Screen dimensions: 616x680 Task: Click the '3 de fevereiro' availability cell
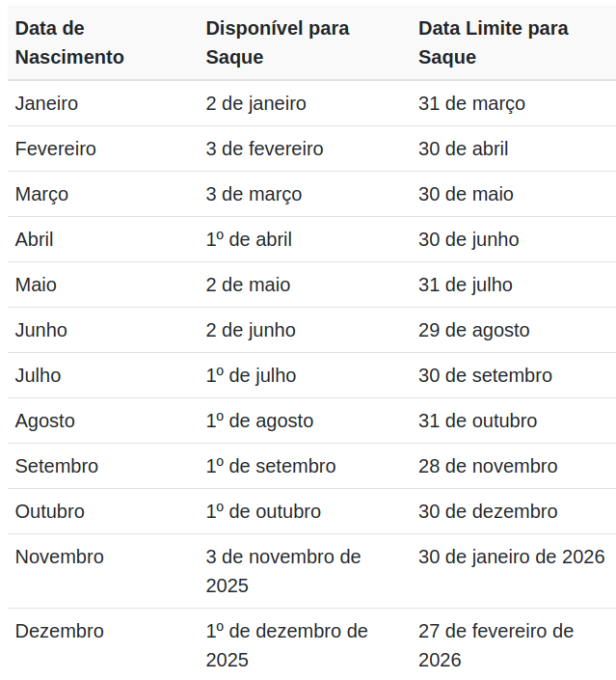point(264,149)
